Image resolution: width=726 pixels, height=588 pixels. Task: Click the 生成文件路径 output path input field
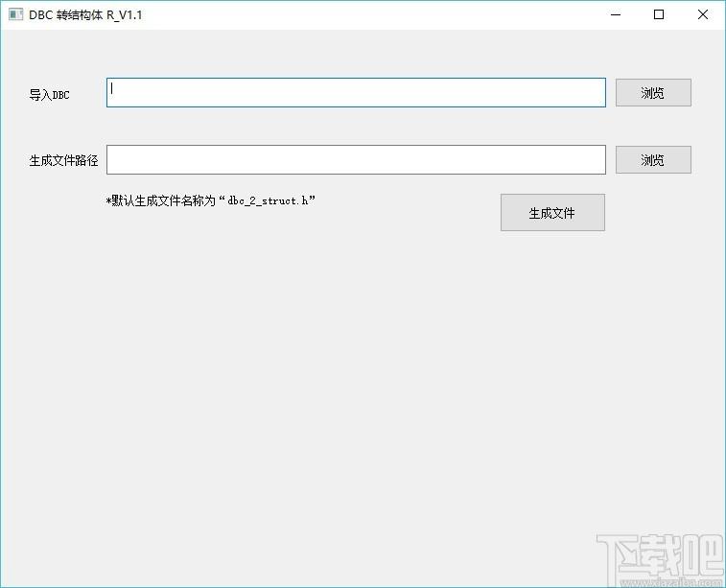pyautogui.click(x=356, y=160)
